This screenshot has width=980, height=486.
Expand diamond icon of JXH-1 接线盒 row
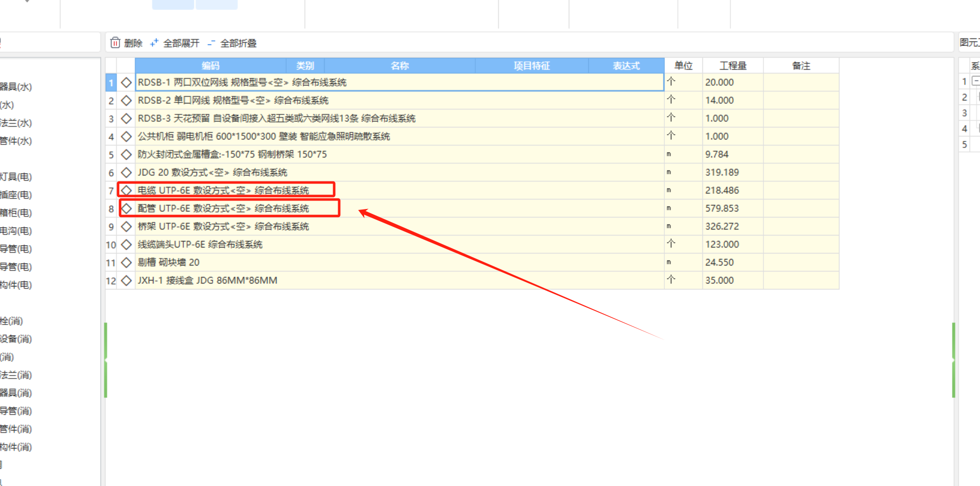coord(126,280)
